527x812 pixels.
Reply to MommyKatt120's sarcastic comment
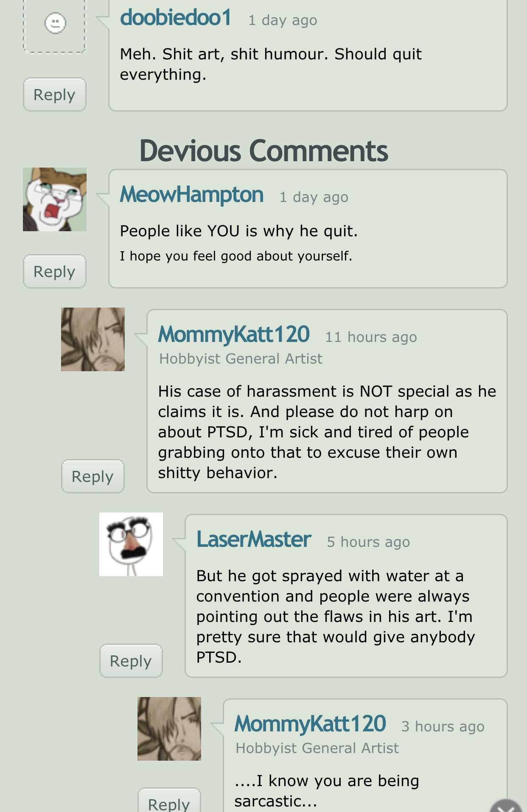click(x=169, y=802)
